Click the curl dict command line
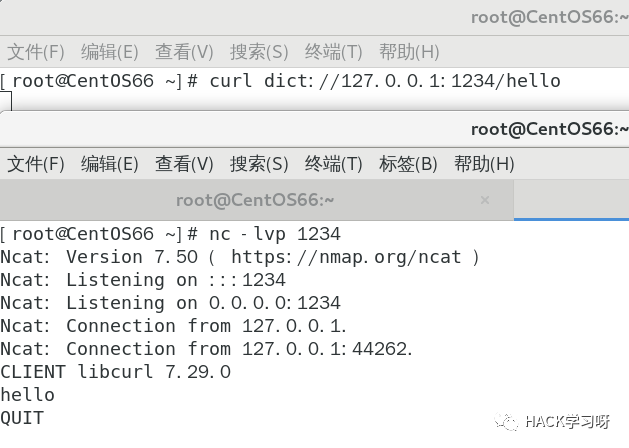 coord(385,81)
